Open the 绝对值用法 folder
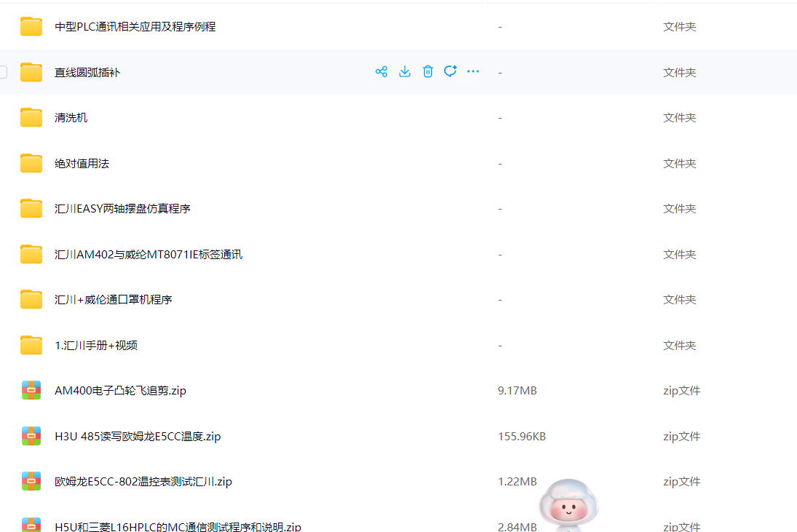The image size is (797, 532). 82,164
